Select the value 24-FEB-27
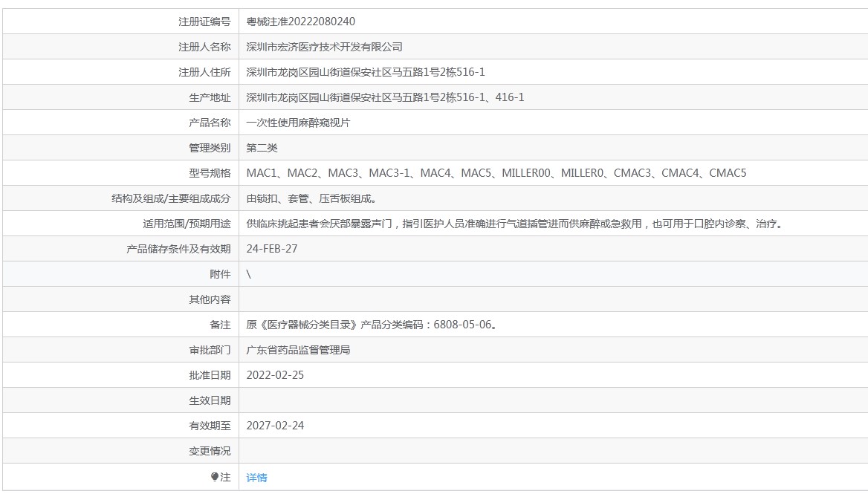Viewport: 868px width, 494px height. (x=272, y=249)
